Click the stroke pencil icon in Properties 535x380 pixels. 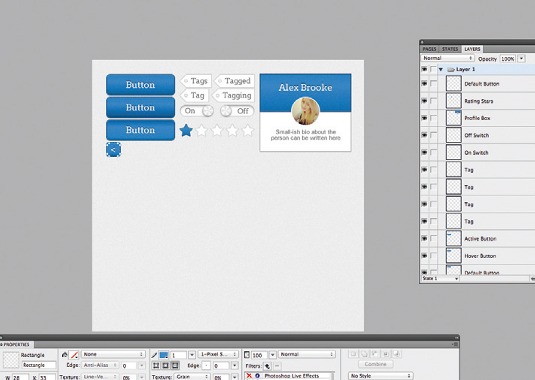(x=154, y=355)
